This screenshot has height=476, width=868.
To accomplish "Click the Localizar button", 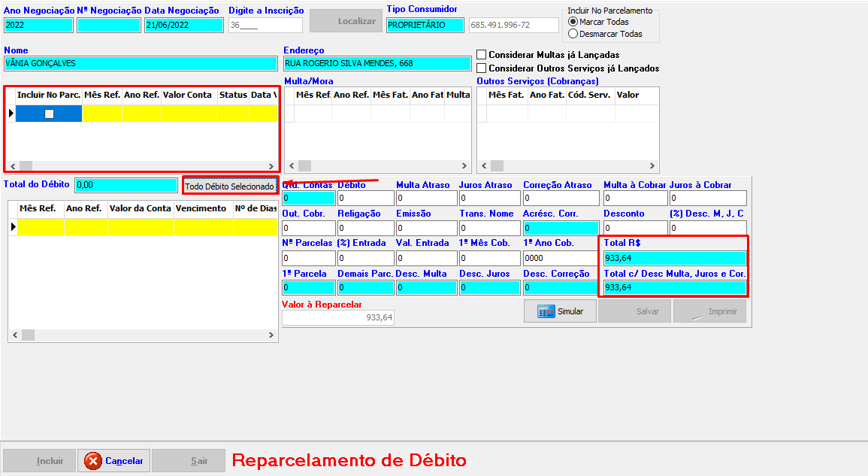I will 346,21.
